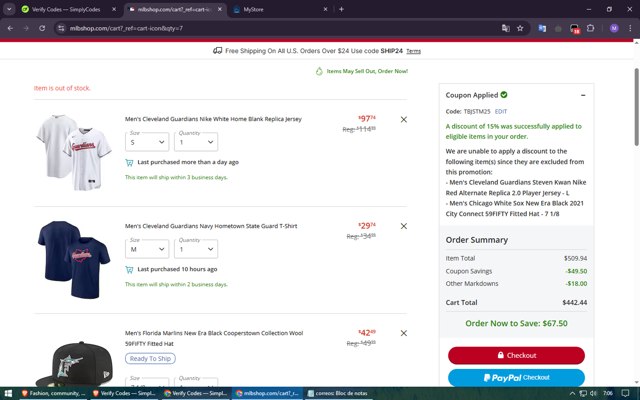The height and width of the screenshot is (400, 640).
Task: Edit the applied coupon code
Action: [501, 111]
